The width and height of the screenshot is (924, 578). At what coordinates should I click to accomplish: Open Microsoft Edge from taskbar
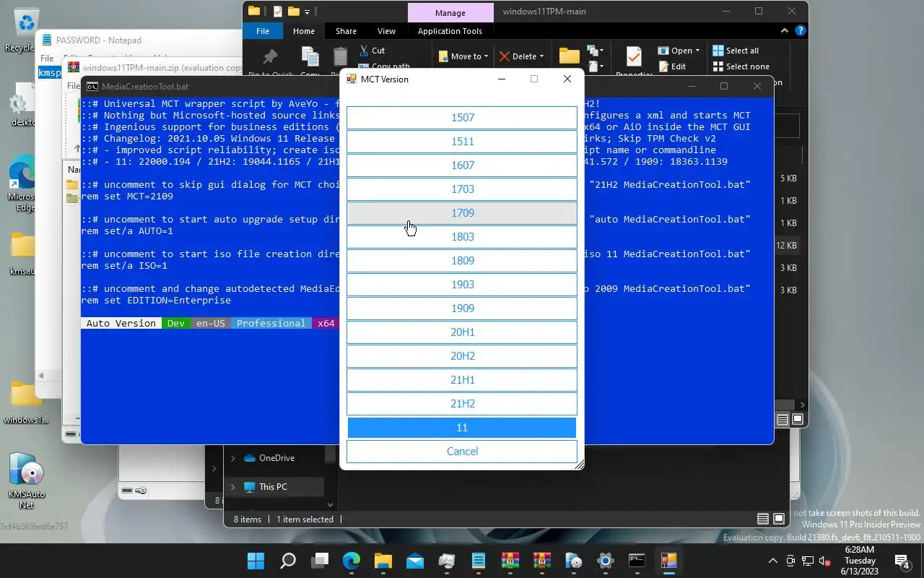point(351,561)
